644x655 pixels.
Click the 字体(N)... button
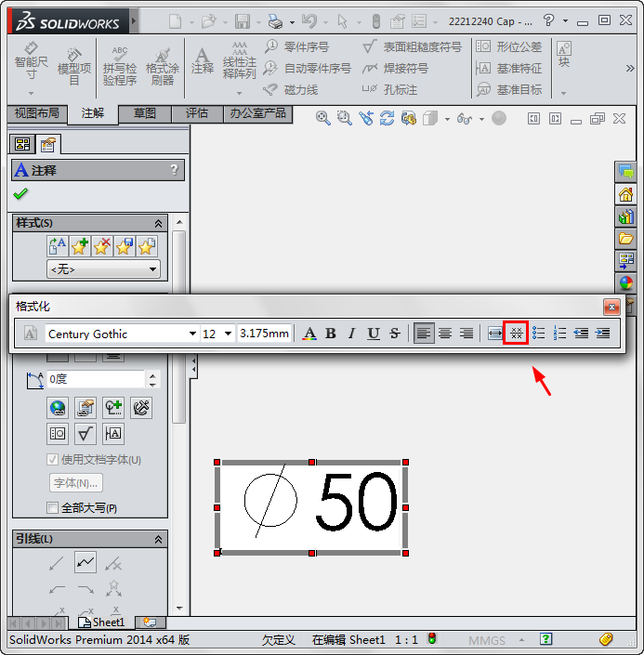pyautogui.click(x=75, y=483)
